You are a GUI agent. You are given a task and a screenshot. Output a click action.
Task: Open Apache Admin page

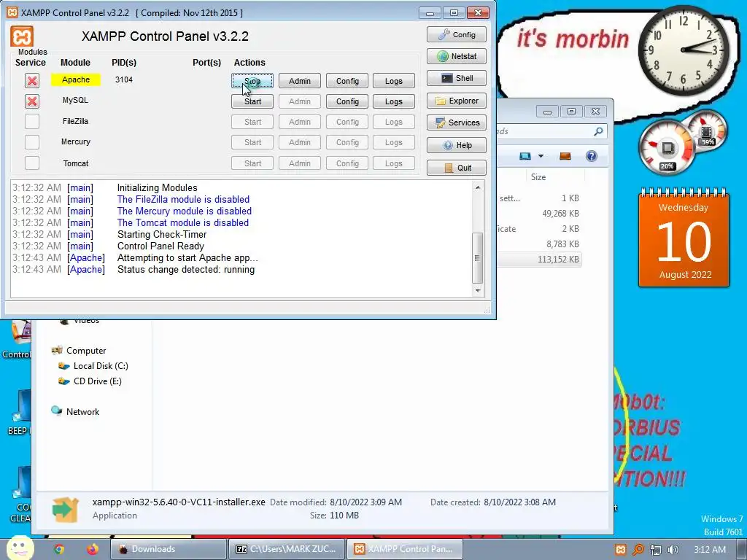tap(300, 81)
